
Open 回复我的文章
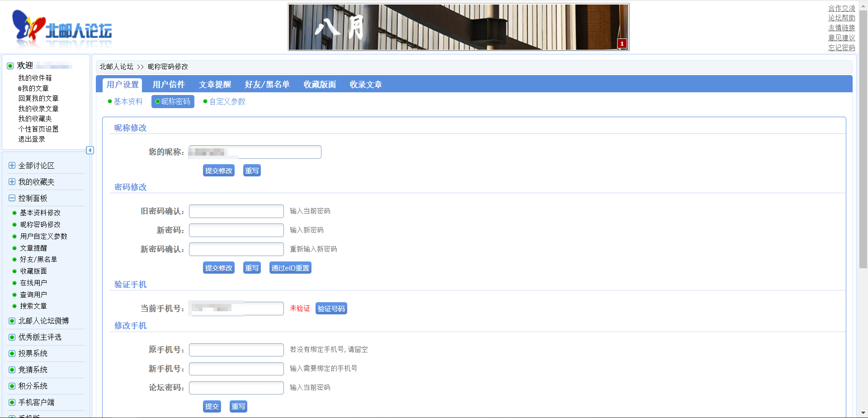coord(38,98)
